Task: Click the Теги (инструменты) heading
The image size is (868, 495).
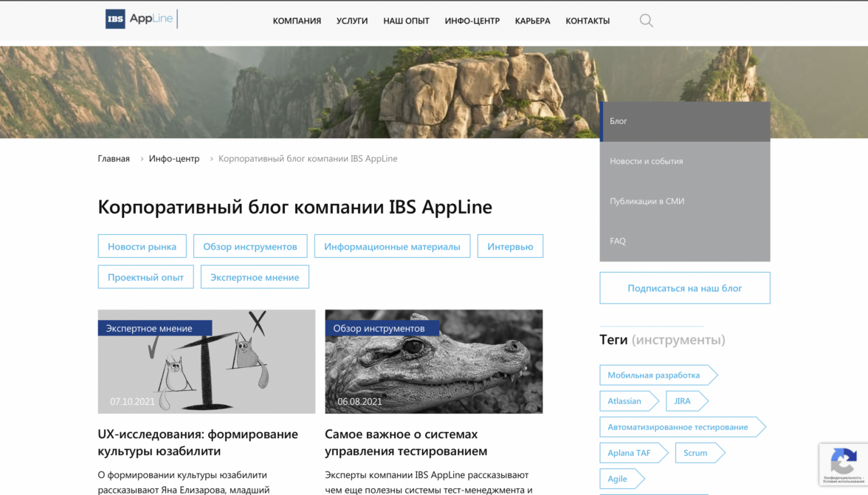Action: (662, 340)
